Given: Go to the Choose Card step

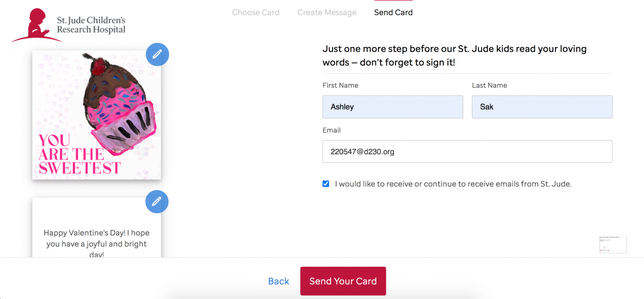Looking at the screenshot, I should click(256, 13).
